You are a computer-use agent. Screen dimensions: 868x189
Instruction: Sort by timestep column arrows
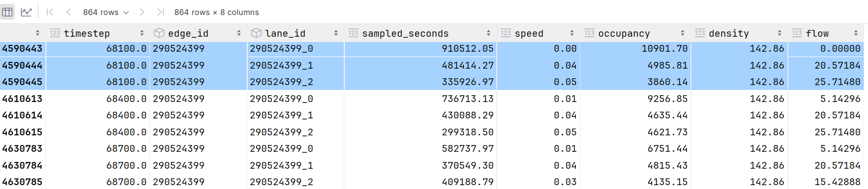pos(142,33)
